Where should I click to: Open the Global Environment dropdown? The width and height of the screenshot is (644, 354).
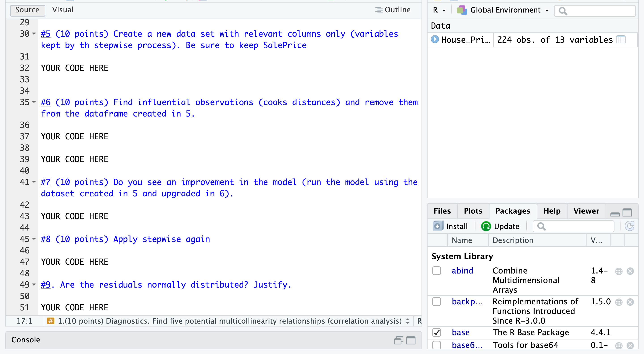tap(503, 10)
